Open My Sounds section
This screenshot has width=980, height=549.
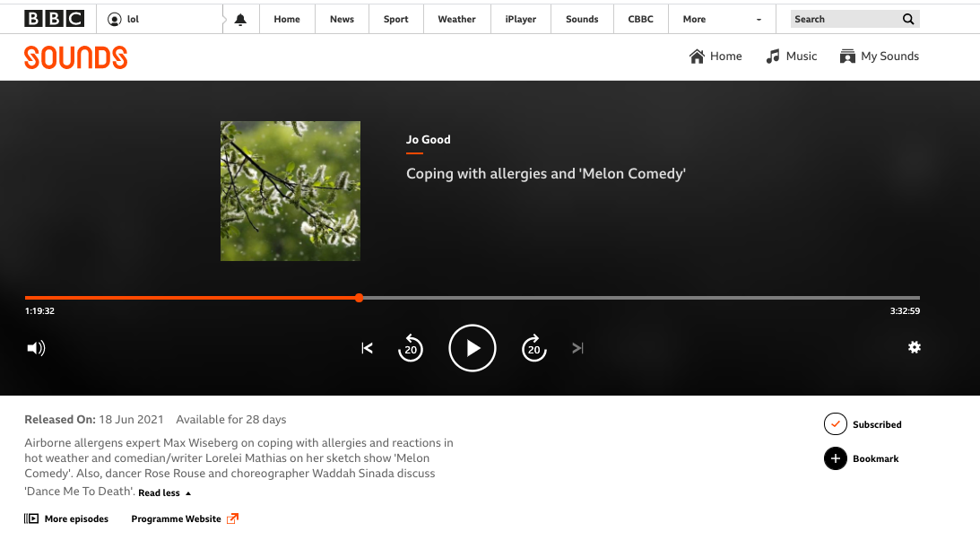879,57
